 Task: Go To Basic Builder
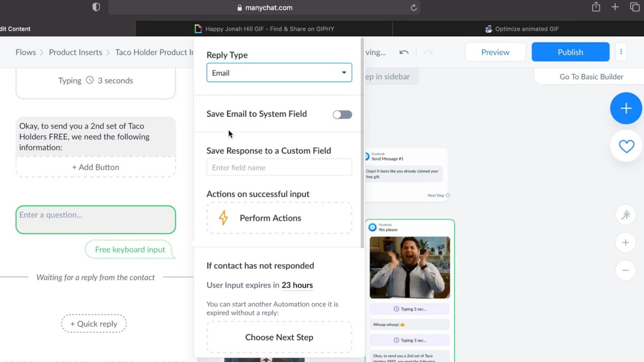[591, 76]
